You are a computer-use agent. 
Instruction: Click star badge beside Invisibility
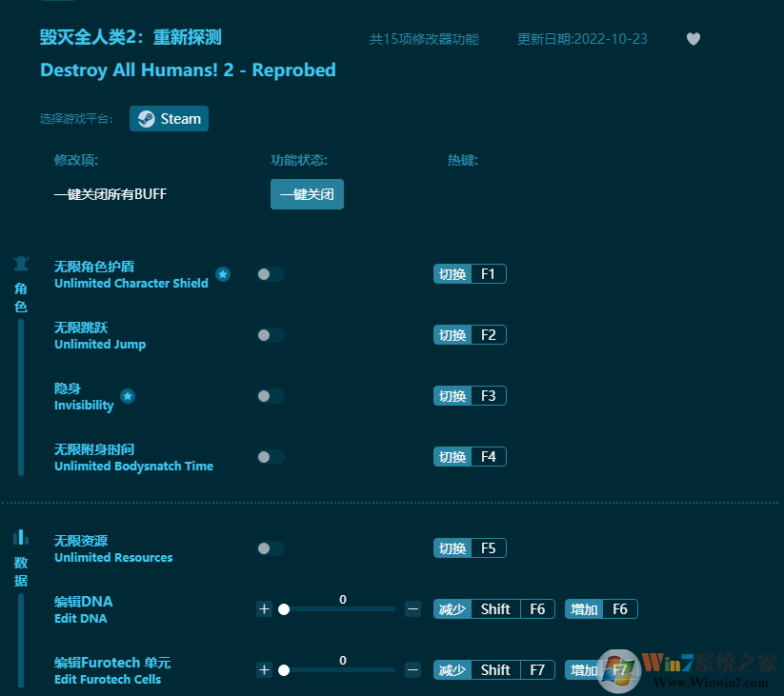click(x=128, y=396)
